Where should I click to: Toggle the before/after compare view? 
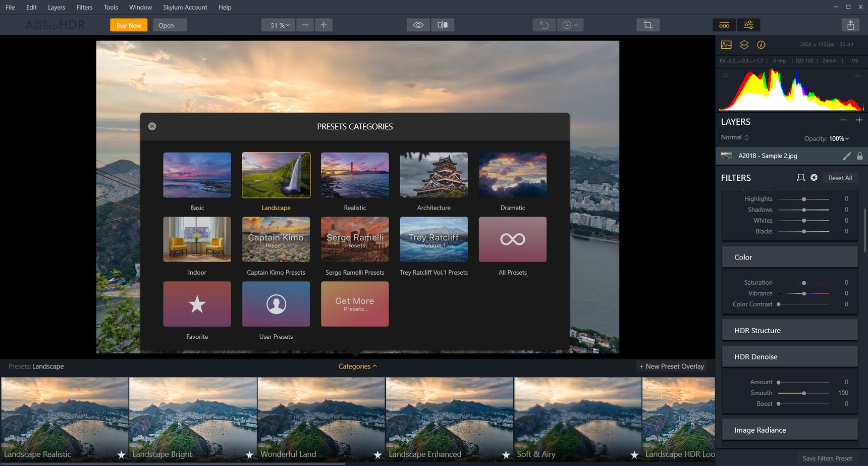click(443, 25)
